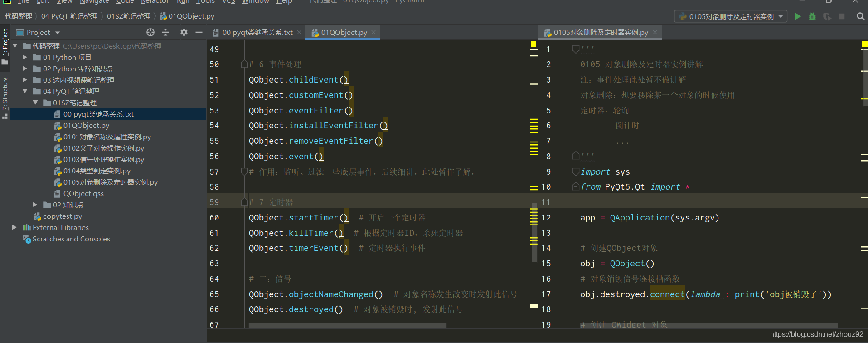Open 0104类型判定实例.py file
The width and height of the screenshot is (868, 343).
[97, 171]
